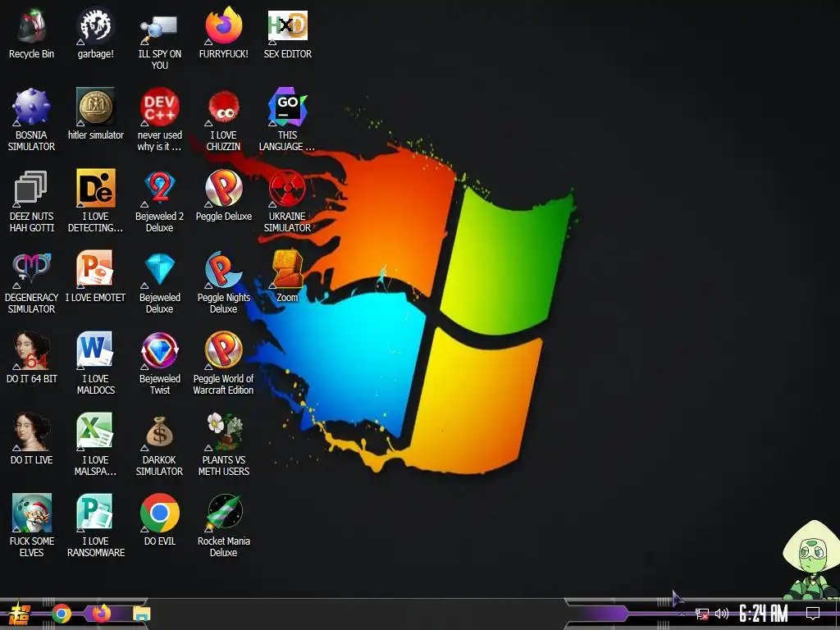Select the gray stacked-windows desktop icon
The height and width of the screenshot is (630, 840).
coord(31,188)
